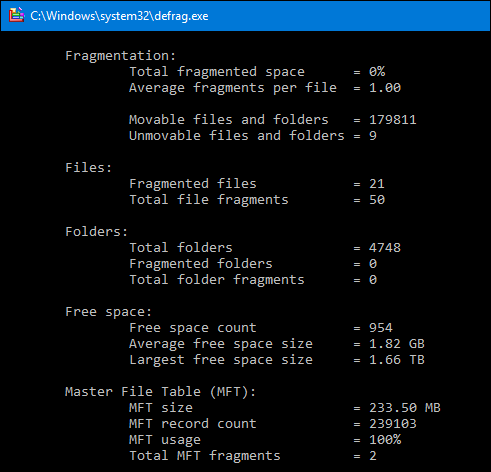Image resolution: width=491 pixels, height=472 pixels.
Task: Select the Average fragments per file label
Action: pyautogui.click(x=233, y=88)
